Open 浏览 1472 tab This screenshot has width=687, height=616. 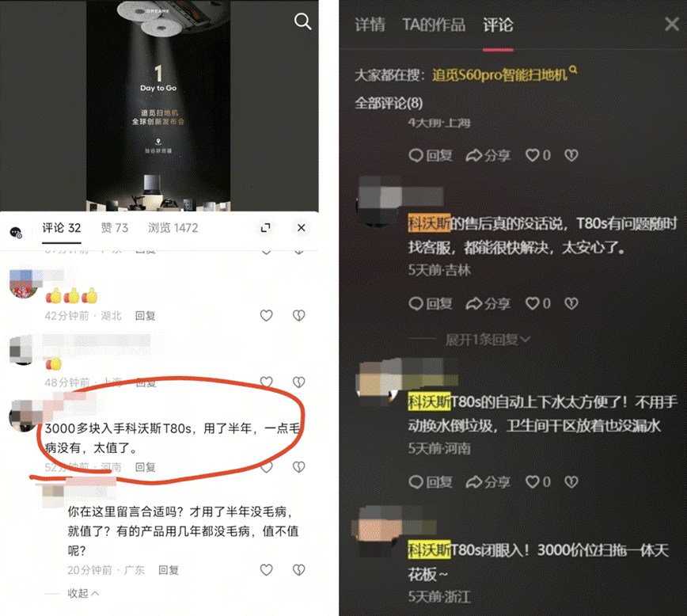pos(173,227)
